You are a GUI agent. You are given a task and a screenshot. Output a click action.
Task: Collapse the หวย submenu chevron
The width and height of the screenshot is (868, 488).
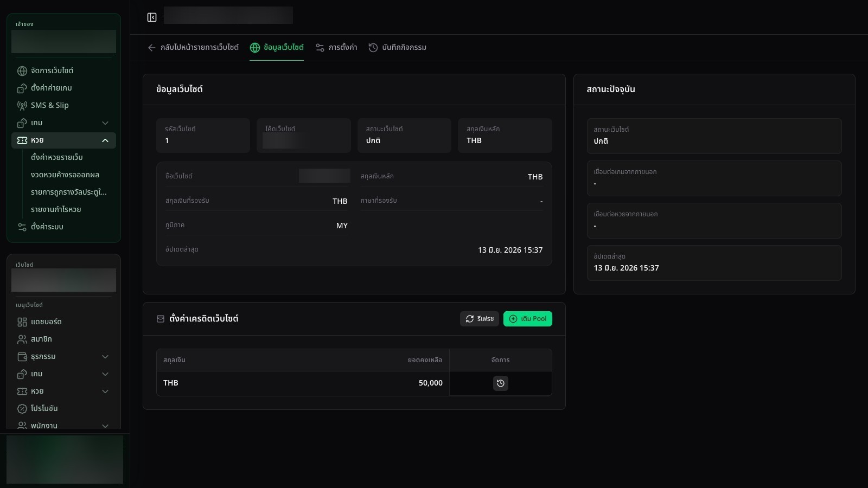[105, 140]
